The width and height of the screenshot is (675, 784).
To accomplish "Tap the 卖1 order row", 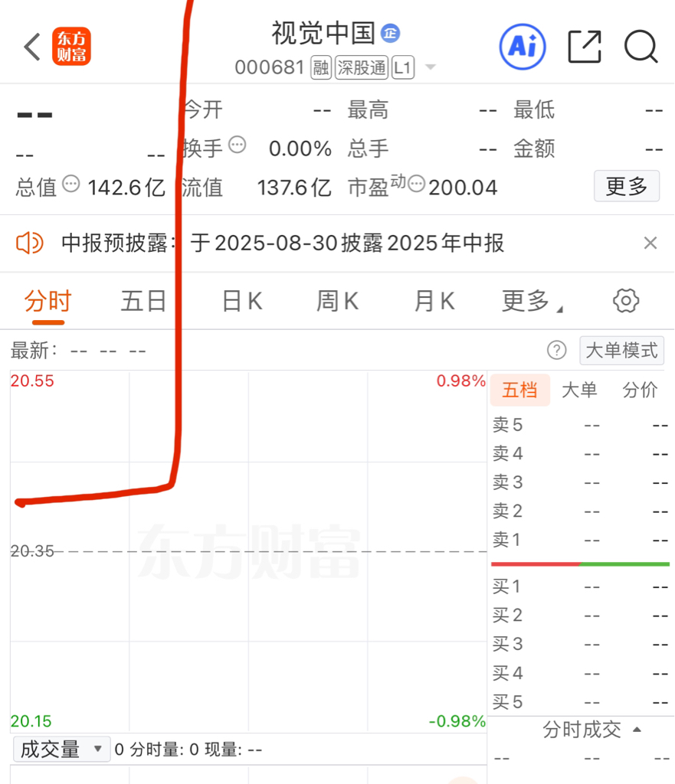I will point(581,540).
